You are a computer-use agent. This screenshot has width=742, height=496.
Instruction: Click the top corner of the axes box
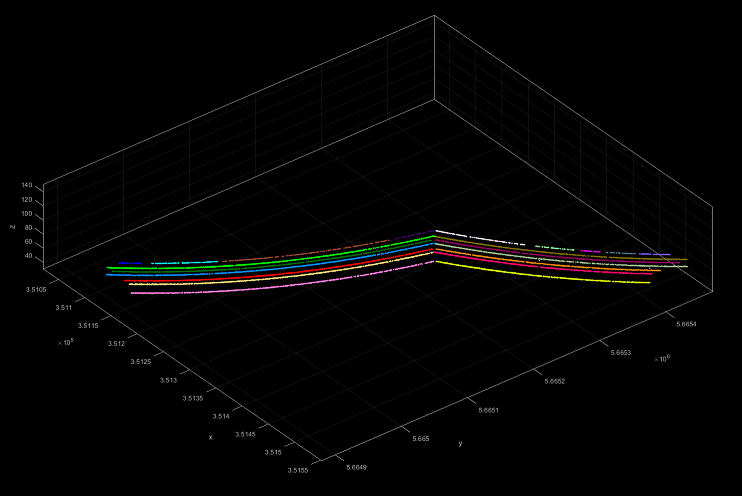(434, 16)
